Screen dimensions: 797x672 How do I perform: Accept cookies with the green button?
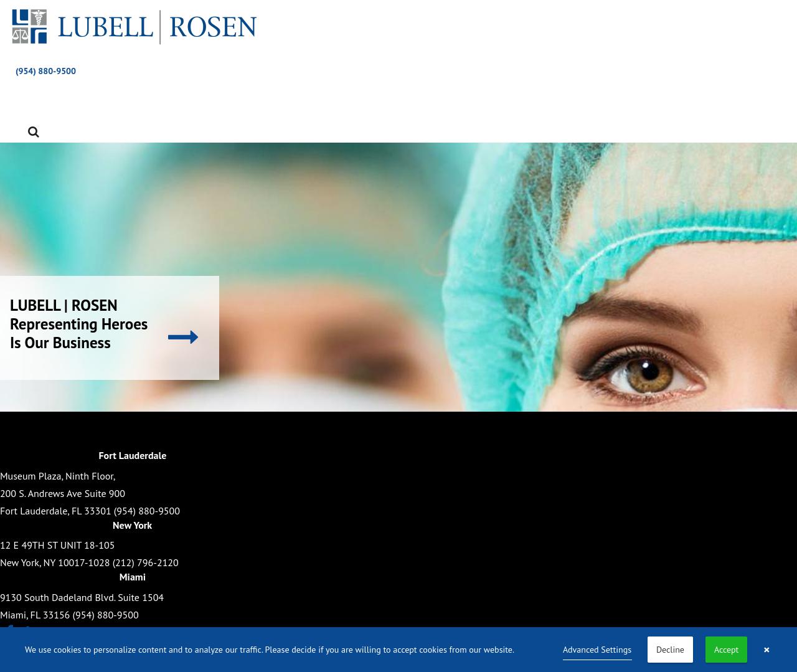726,650
